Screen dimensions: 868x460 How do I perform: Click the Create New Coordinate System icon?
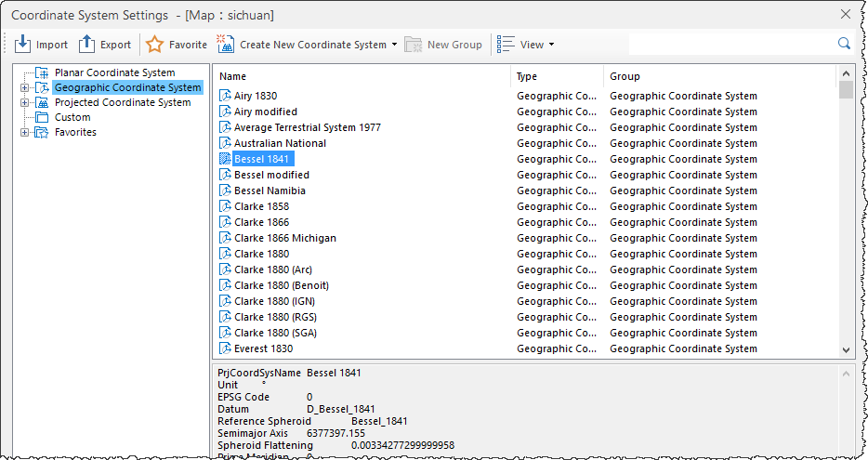225,44
